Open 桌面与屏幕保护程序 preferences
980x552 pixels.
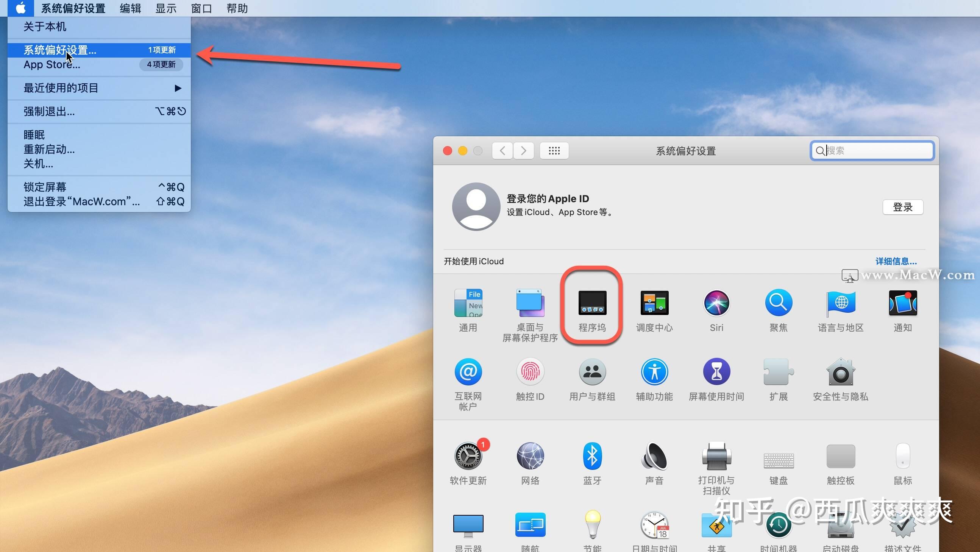tap(530, 303)
